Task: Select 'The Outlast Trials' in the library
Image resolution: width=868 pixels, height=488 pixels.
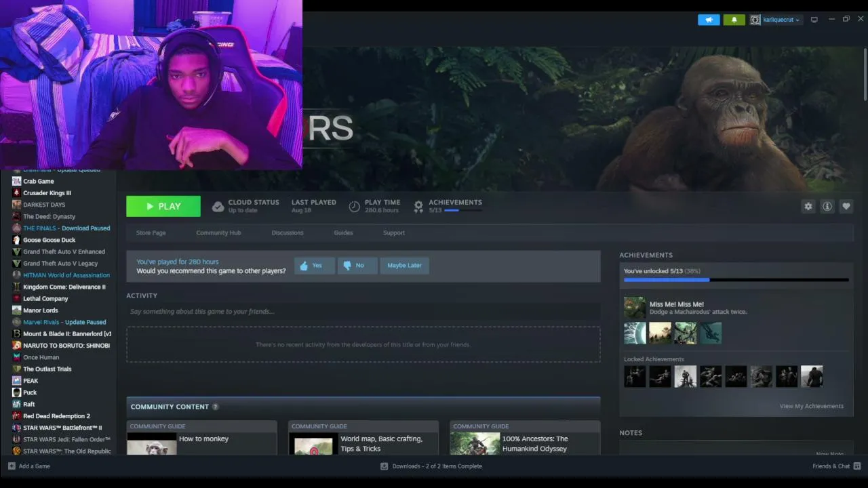Action: pyautogui.click(x=47, y=369)
